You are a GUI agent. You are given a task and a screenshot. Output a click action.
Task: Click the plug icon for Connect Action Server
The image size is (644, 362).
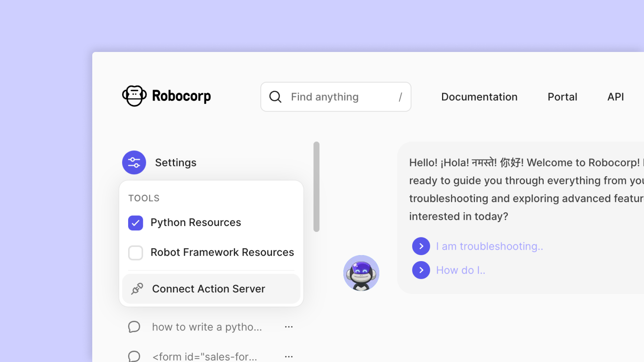coord(137,289)
